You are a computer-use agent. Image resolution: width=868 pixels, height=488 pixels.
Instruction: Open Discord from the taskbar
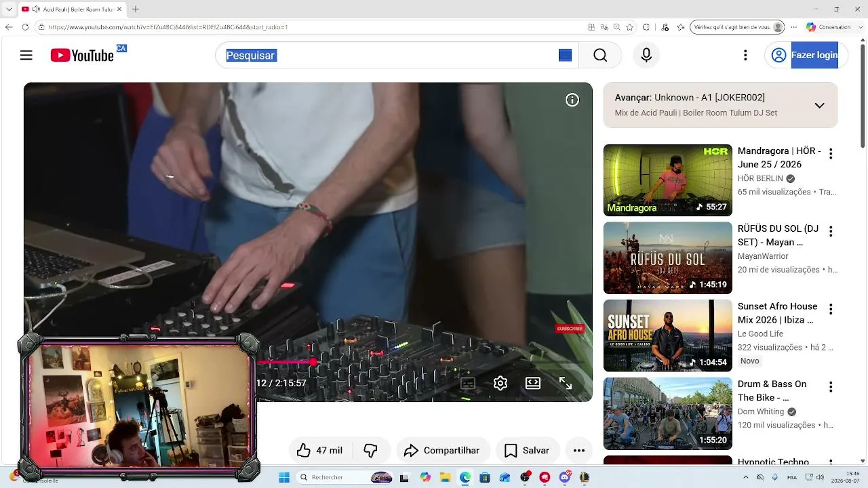[565, 478]
